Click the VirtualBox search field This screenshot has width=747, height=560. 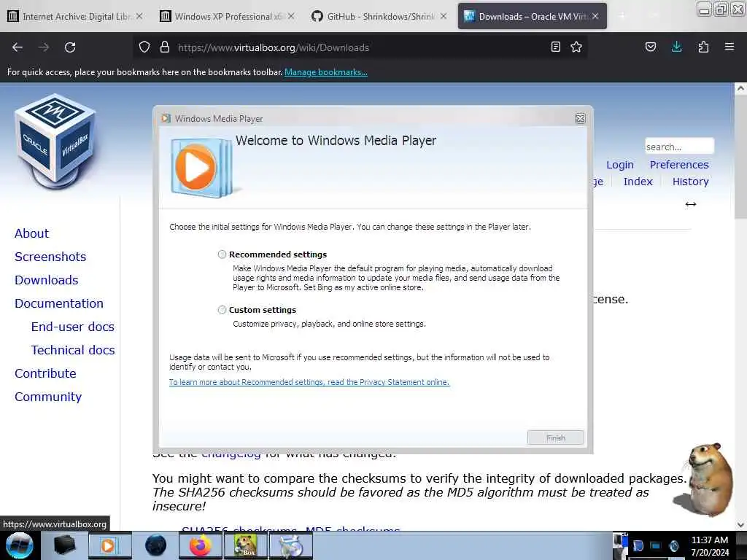679,147
